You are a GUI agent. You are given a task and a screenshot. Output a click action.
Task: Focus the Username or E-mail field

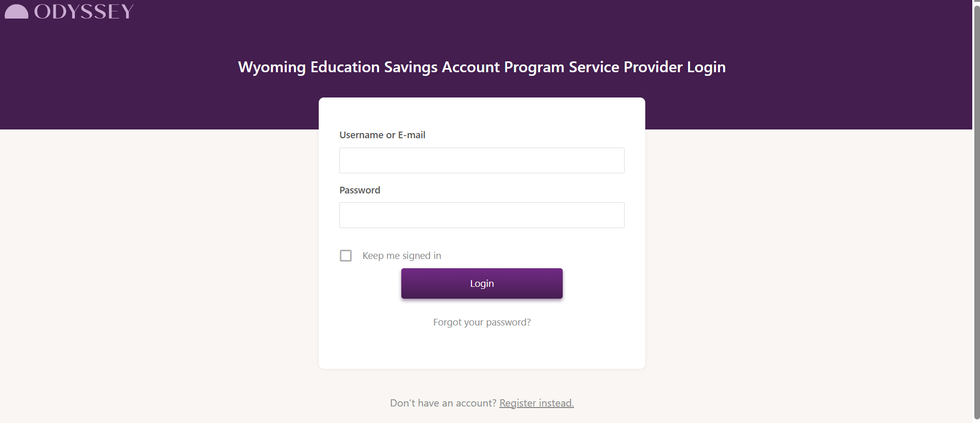pos(482,160)
